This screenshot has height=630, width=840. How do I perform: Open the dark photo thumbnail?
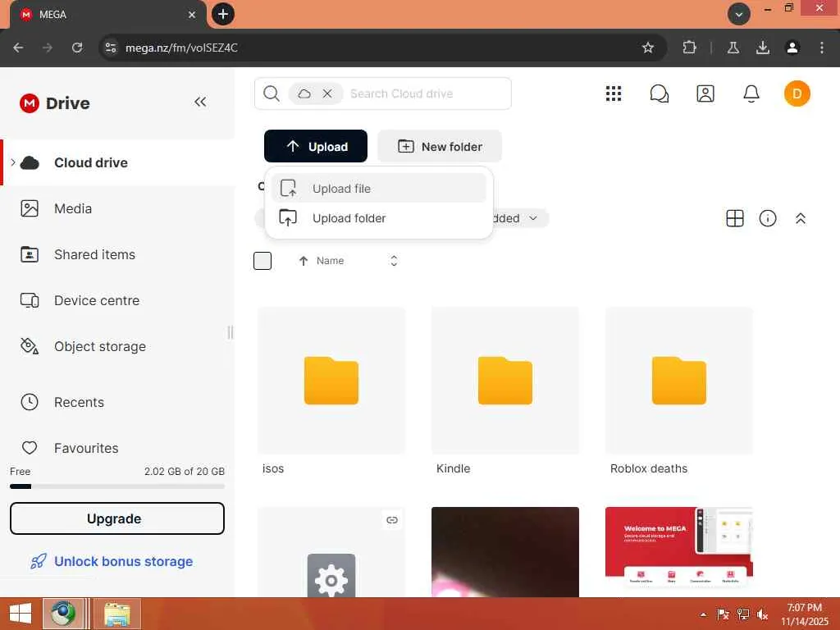click(505, 552)
